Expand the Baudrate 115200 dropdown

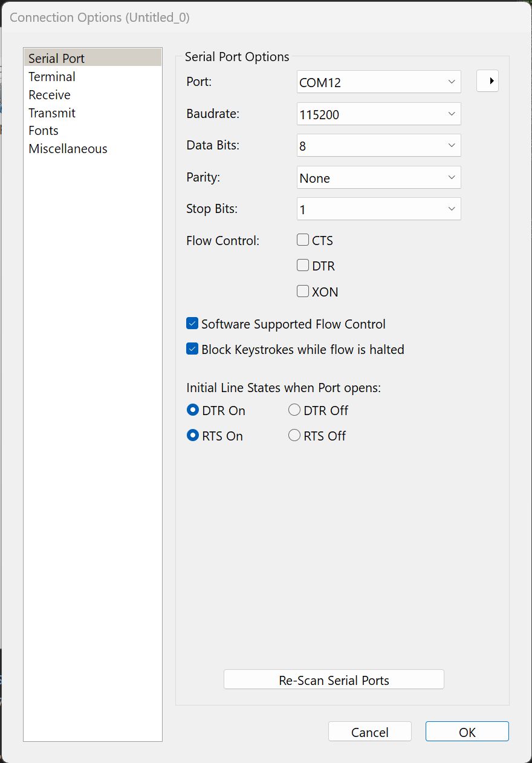pyautogui.click(x=379, y=114)
